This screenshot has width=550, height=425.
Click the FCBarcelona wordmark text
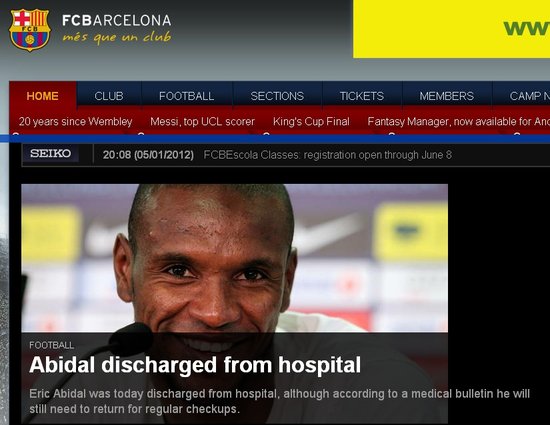pos(116,20)
